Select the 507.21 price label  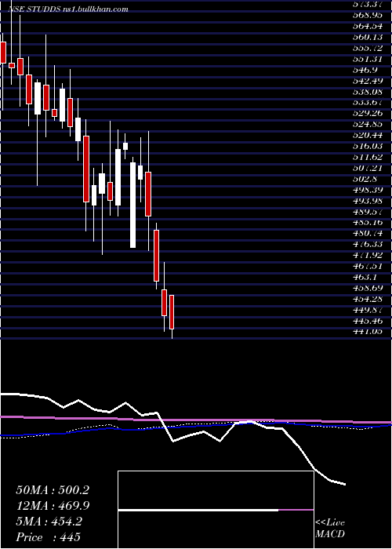point(369,168)
